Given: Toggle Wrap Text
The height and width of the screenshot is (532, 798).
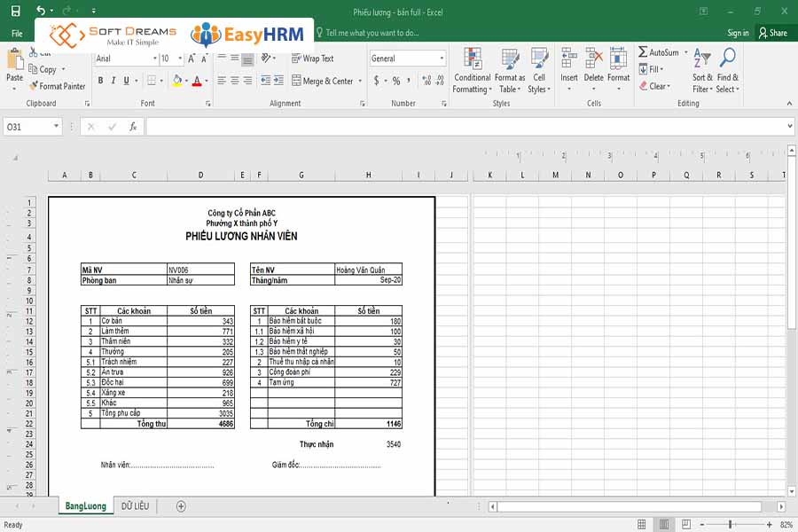Looking at the screenshot, I should (312, 59).
